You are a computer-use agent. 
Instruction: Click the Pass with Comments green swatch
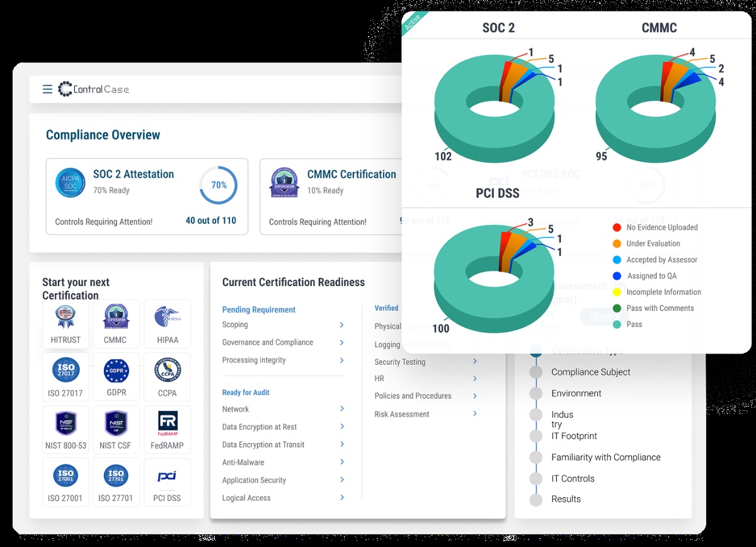617,308
